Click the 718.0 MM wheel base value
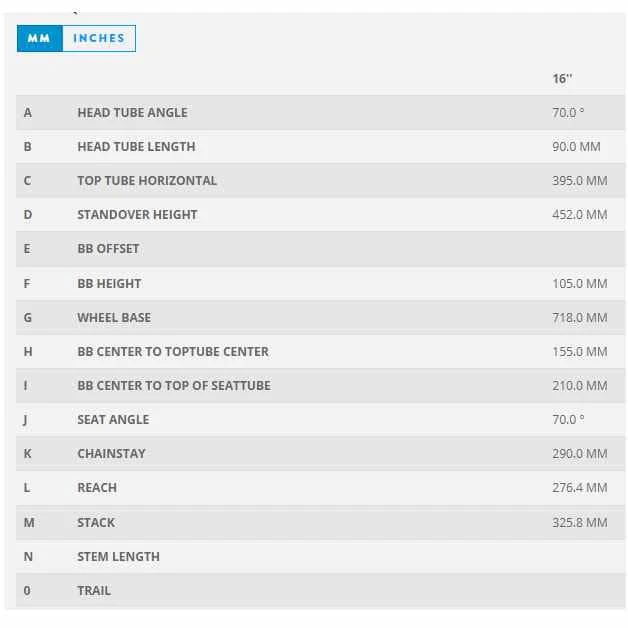 579,318
